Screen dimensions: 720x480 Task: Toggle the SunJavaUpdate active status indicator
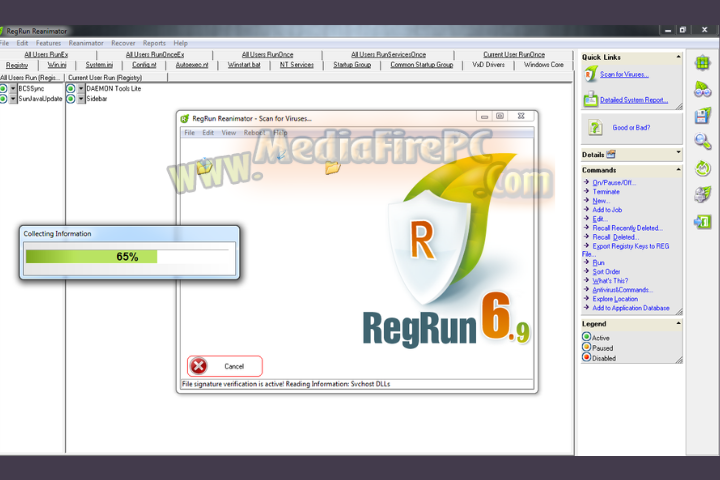point(3,98)
